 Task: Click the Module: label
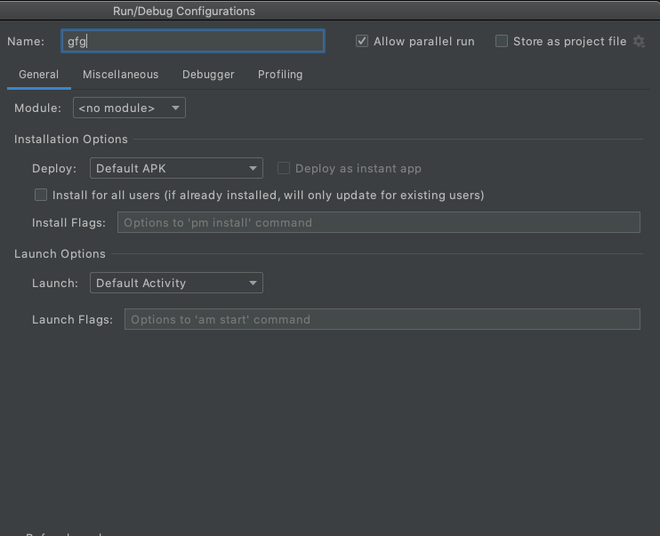tap(38, 108)
